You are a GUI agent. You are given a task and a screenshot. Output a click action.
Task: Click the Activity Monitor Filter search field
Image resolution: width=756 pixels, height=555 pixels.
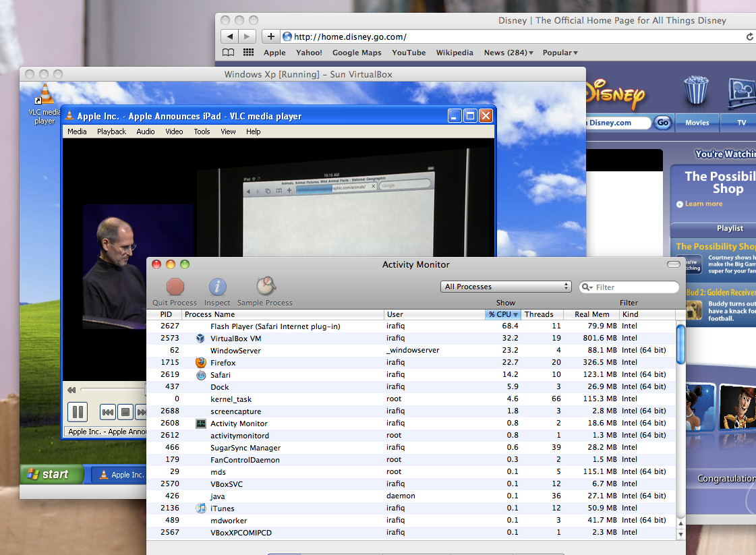[x=629, y=287]
